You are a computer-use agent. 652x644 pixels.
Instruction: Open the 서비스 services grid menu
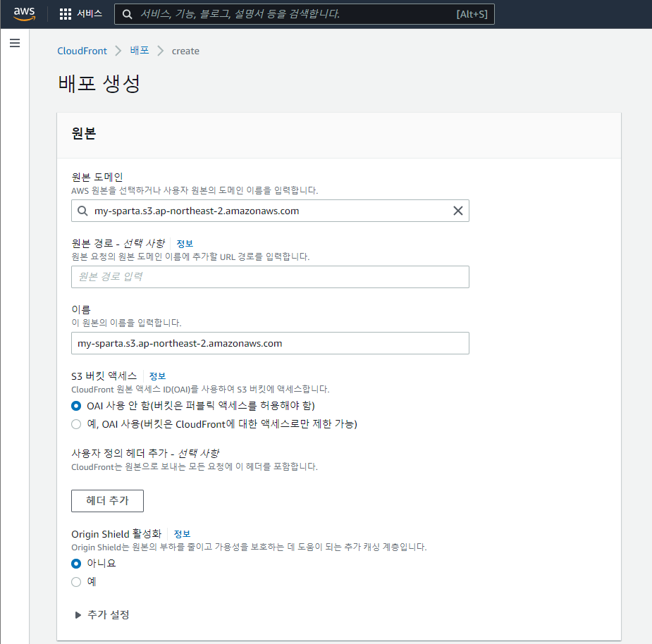tap(66, 14)
